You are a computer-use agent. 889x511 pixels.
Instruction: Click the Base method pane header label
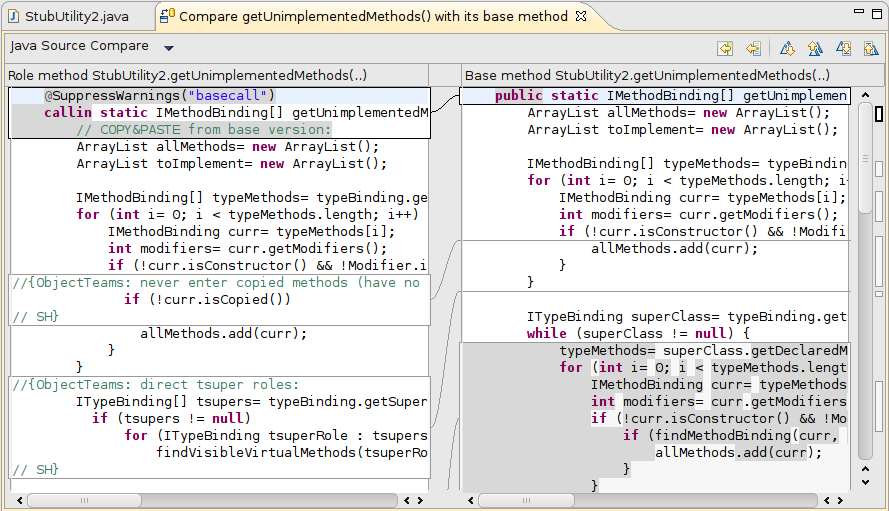point(647,75)
